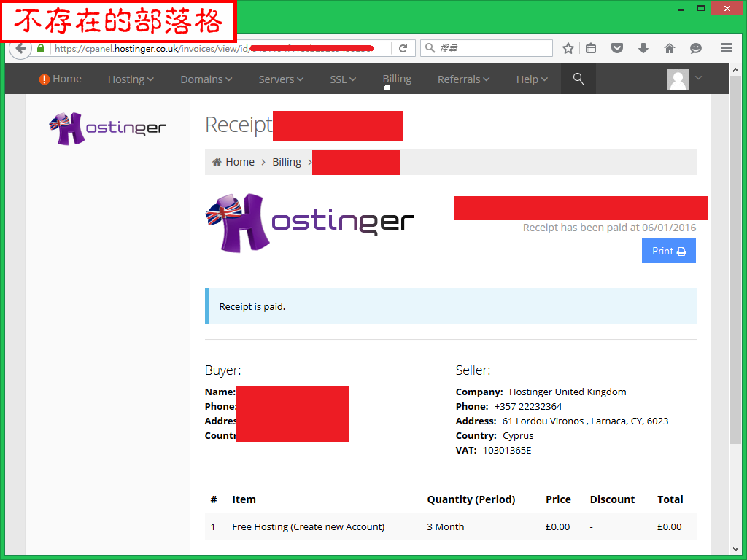Click the 'Receipt is paid.' notice text

coord(252,307)
